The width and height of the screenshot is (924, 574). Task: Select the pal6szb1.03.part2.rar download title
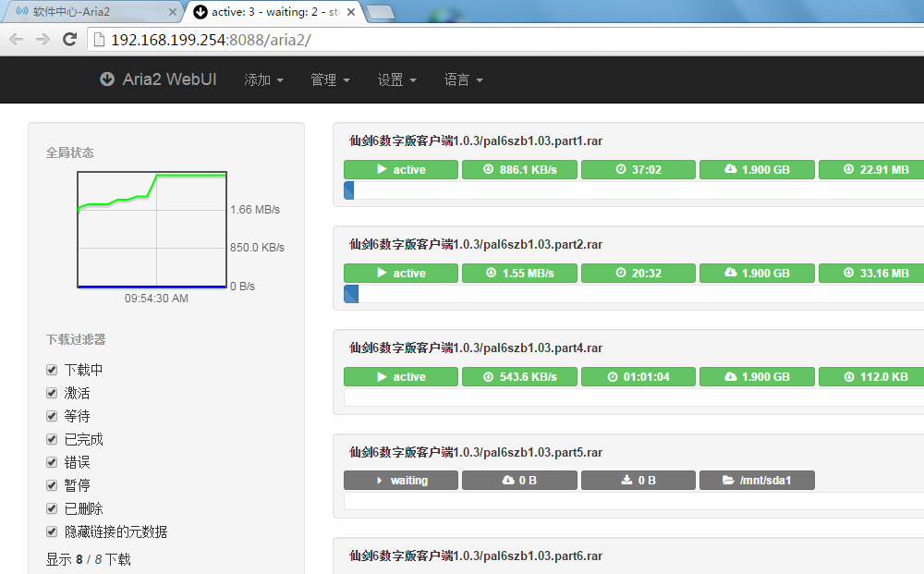tap(476, 245)
